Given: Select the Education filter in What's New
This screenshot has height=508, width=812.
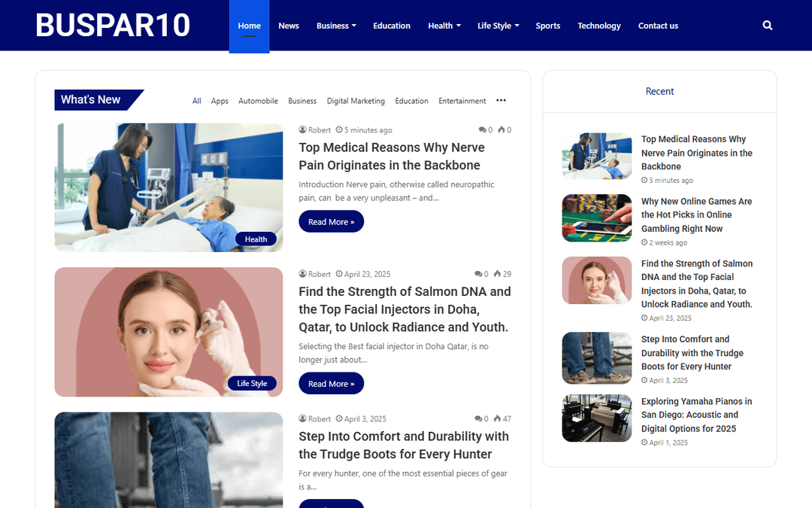Looking at the screenshot, I should (x=412, y=101).
